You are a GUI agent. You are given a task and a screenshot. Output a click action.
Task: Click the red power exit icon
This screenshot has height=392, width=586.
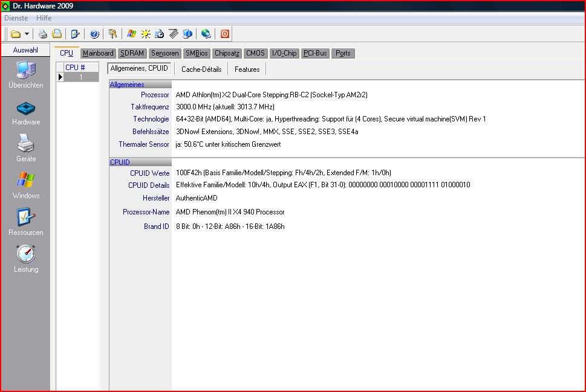tap(224, 34)
